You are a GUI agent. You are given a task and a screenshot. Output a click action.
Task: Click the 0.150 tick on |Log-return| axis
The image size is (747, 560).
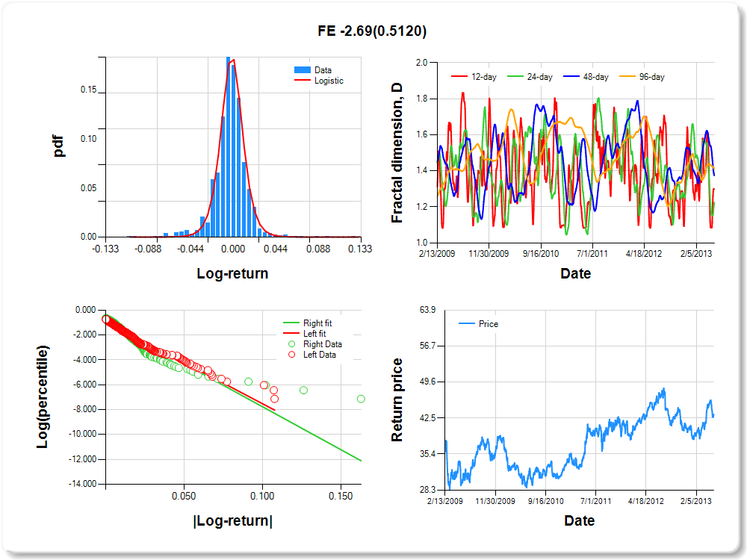pos(341,497)
